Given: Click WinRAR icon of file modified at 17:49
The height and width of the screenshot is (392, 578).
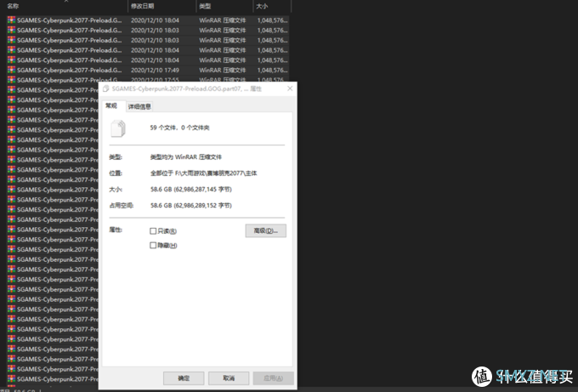Looking at the screenshot, I should (11, 70).
